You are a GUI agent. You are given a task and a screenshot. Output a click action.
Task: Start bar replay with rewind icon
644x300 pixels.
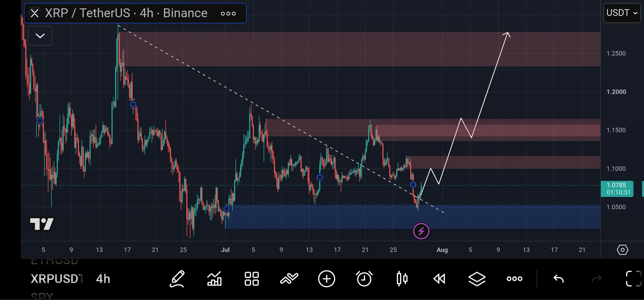pos(439,279)
